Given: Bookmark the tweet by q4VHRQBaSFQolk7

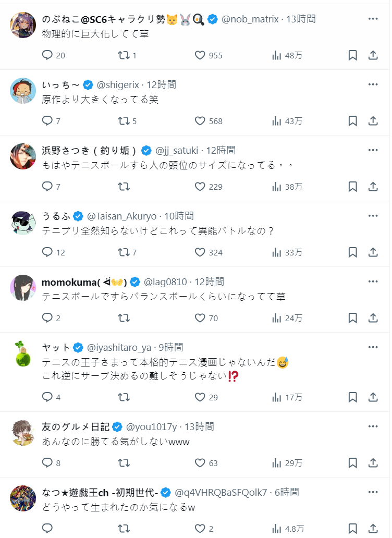Looking at the screenshot, I should [x=352, y=529].
